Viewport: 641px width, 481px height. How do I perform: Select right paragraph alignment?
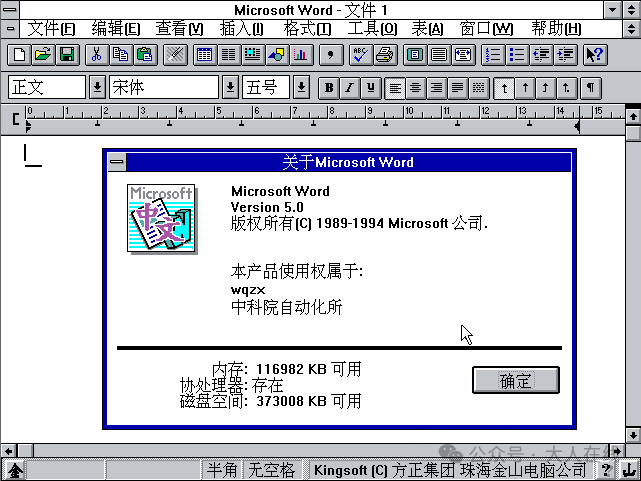tap(437, 88)
